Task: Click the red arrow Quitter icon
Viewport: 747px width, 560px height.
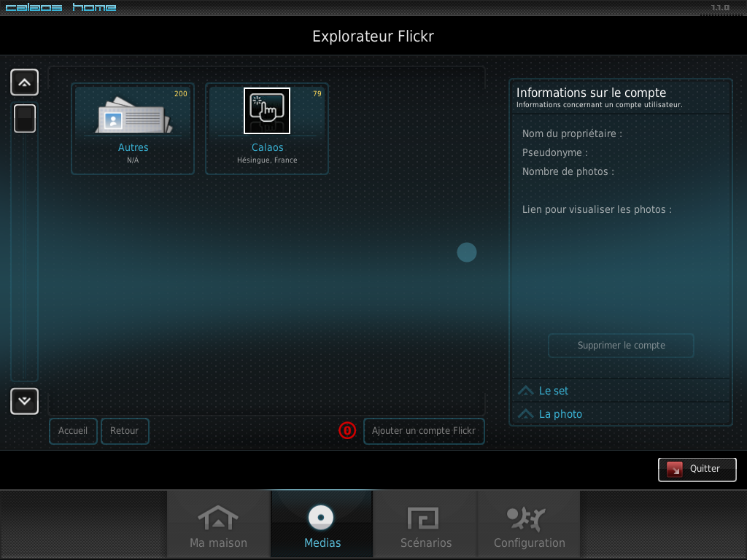Action: coord(675,470)
